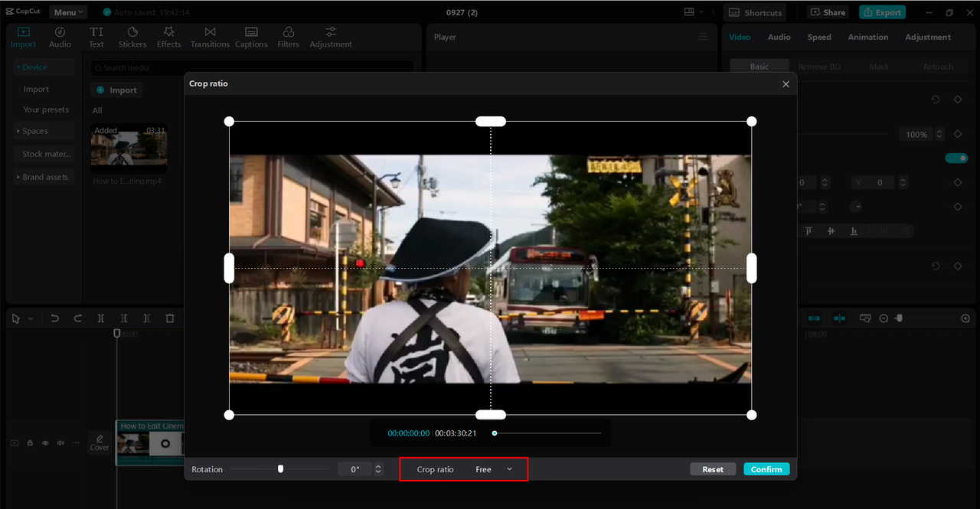The image size is (980, 509).
Task: Open the Adjustment panel next to Filters
Action: pos(331,37)
